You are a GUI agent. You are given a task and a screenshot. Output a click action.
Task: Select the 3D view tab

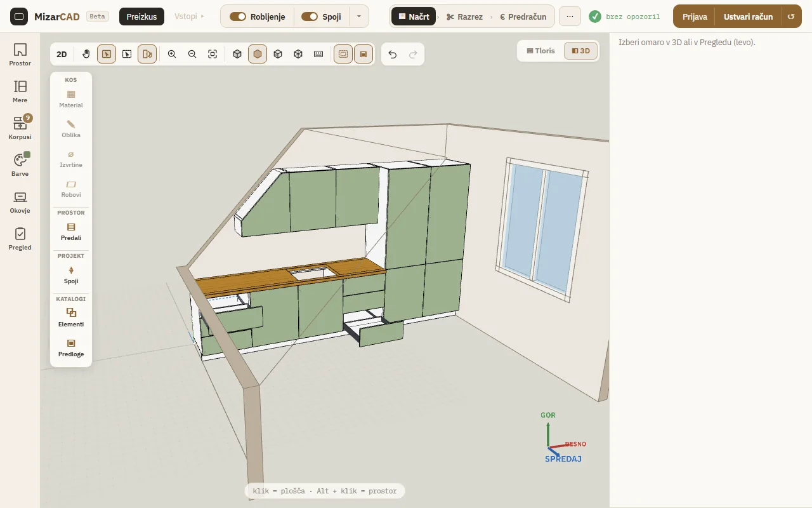point(580,51)
